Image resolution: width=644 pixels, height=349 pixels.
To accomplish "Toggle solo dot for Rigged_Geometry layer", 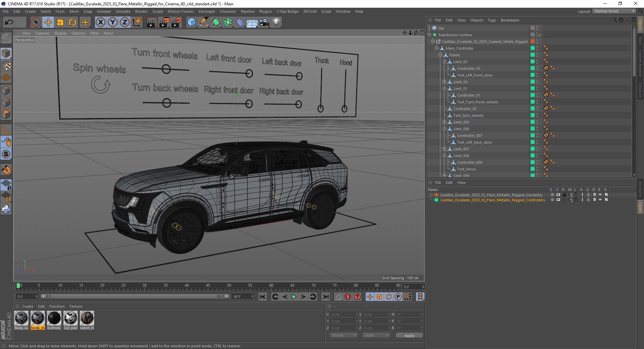I will [552, 195].
